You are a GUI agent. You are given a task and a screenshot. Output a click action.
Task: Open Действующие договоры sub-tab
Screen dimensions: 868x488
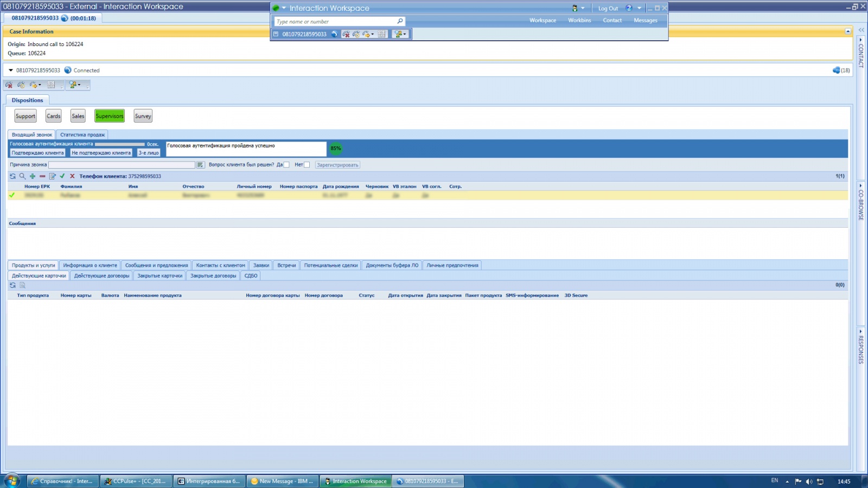[102, 275]
